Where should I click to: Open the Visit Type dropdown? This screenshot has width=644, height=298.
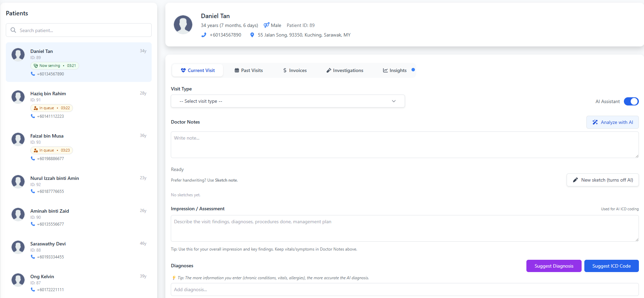[x=287, y=101]
